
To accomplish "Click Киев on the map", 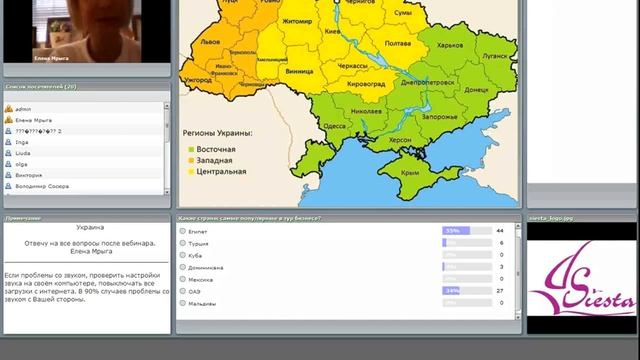I will point(332,31).
